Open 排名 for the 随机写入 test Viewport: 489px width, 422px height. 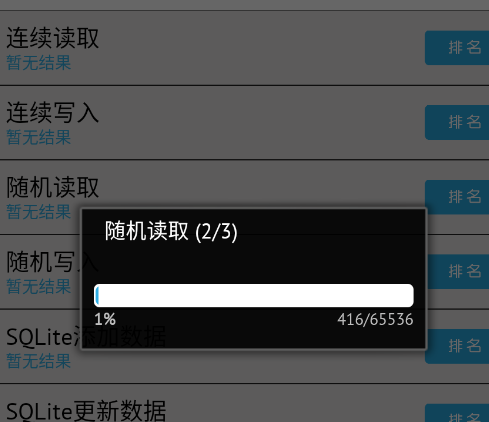(x=458, y=271)
